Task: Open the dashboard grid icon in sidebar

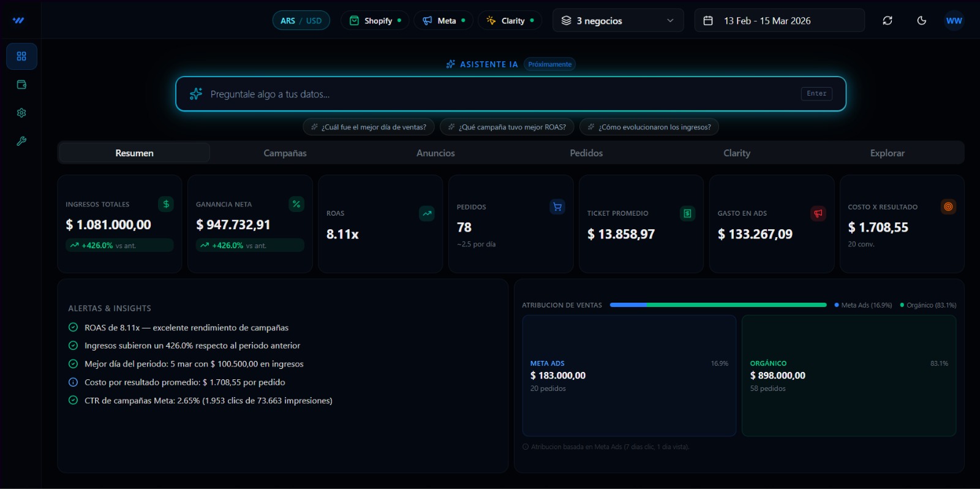Action: 21,56
